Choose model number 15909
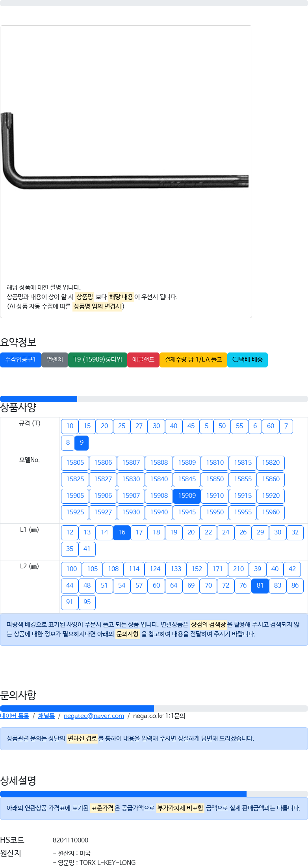This screenshot has height=868, width=308. [x=187, y=496]
